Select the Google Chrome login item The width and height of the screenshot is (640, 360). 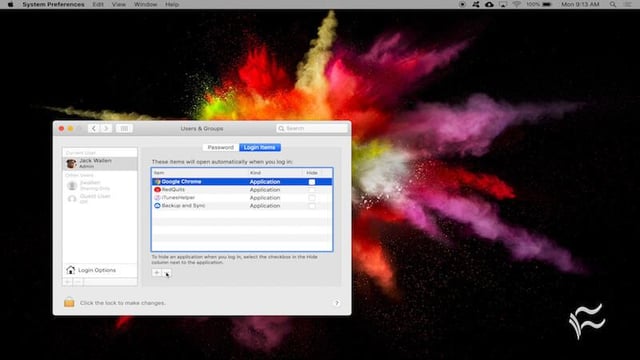click(x=242, y=182)
